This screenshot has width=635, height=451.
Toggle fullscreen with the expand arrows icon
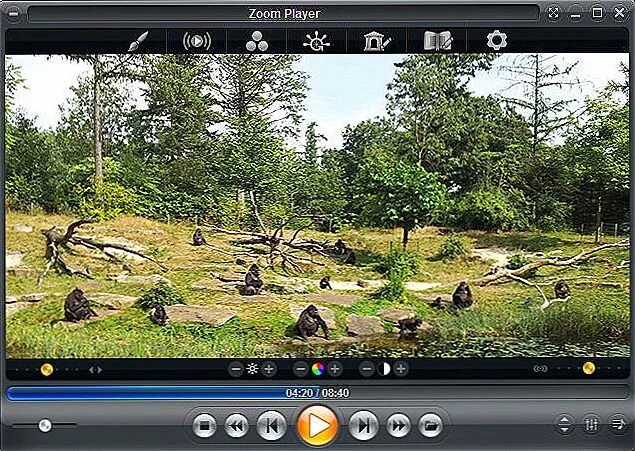coord(554,13)
